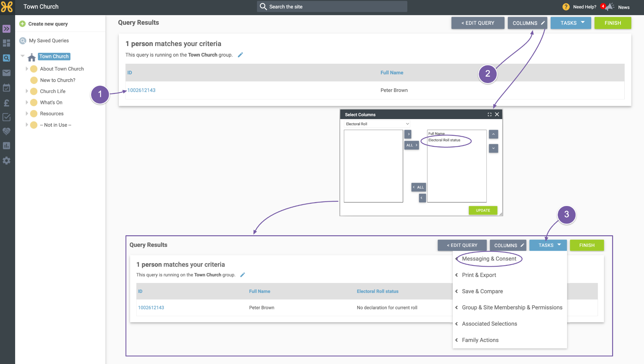Click the pencil icon beside group name
Viewport: 644px width, 364px height.
(x=240, y=55)
